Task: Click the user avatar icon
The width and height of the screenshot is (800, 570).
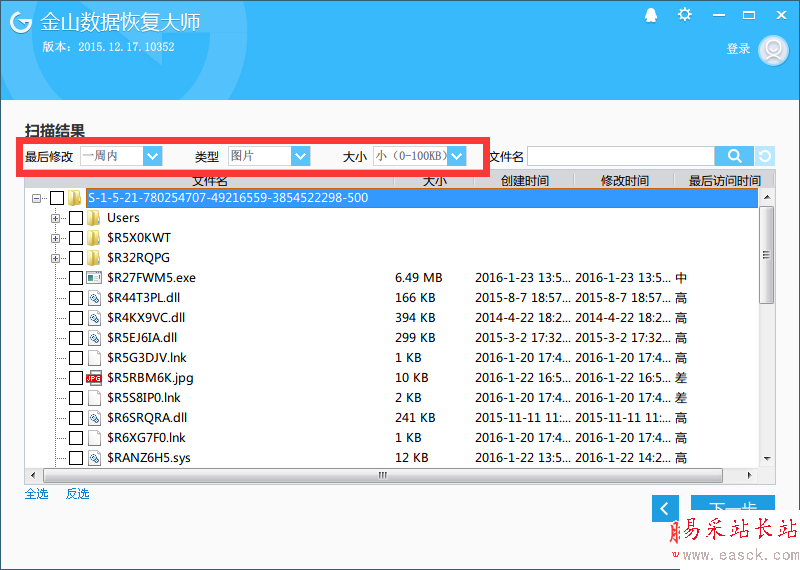Action: point(773,50)
